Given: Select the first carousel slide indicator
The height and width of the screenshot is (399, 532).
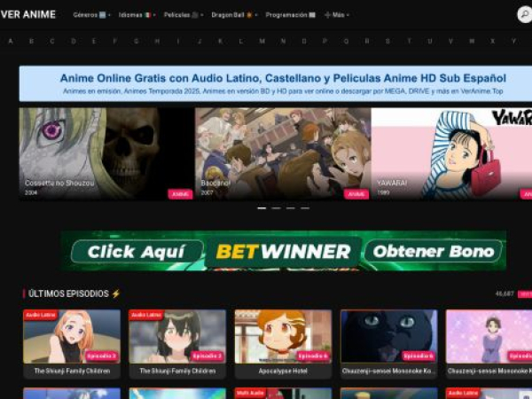Looking at the screenshot, I should [x=262, y=208].
